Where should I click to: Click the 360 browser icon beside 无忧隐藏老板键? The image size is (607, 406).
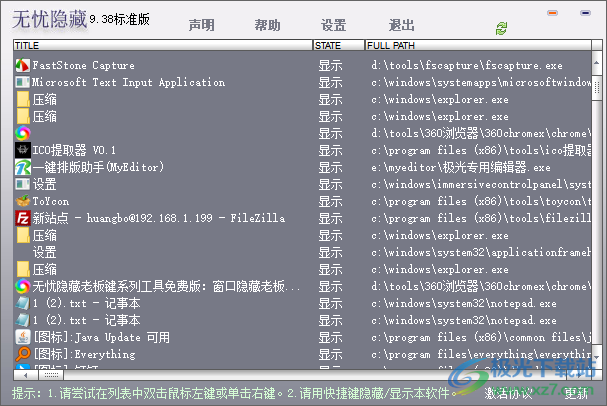(x=22, y=286)
